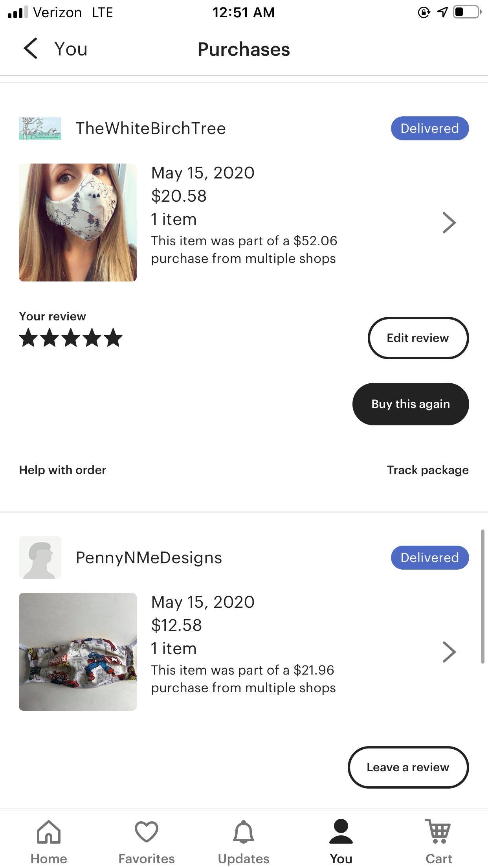Viewport: 488px width, 868px height.
Task: Open Help with order link
Action: pos(62,470)
